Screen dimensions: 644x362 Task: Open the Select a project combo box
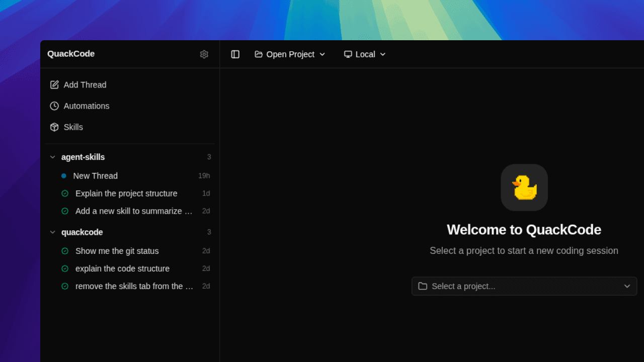click(524, 286)
